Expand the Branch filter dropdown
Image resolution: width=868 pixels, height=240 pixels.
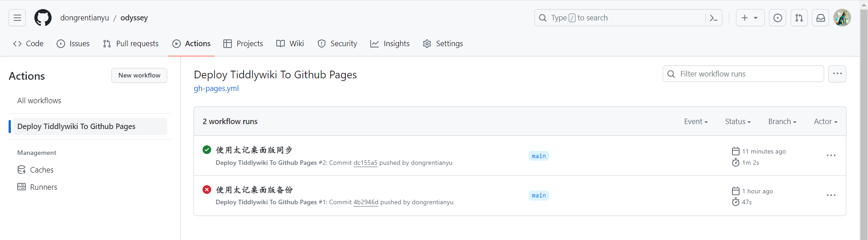(x=782, y=121)
